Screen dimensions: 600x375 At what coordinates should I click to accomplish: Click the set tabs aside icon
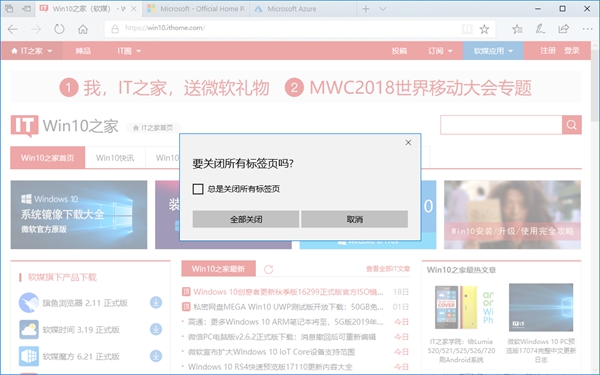(x=26, y=8)
